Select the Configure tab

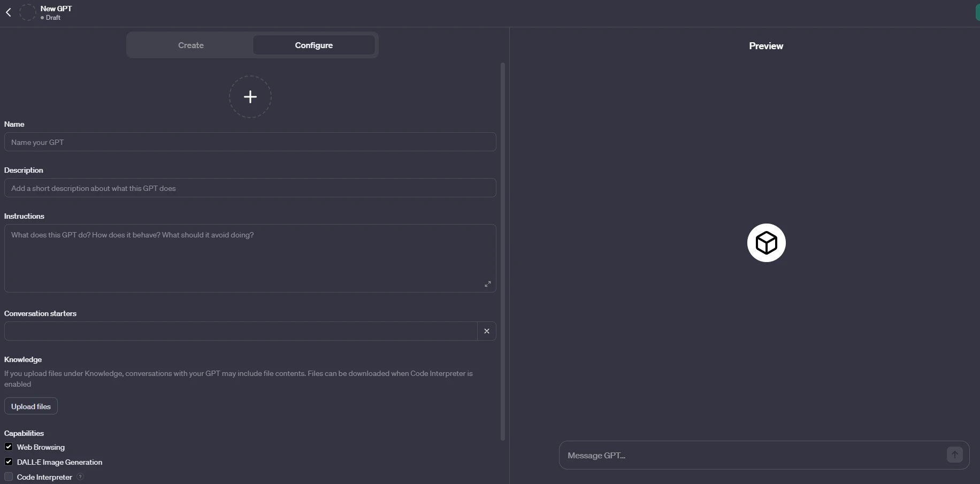coord(314,45)
